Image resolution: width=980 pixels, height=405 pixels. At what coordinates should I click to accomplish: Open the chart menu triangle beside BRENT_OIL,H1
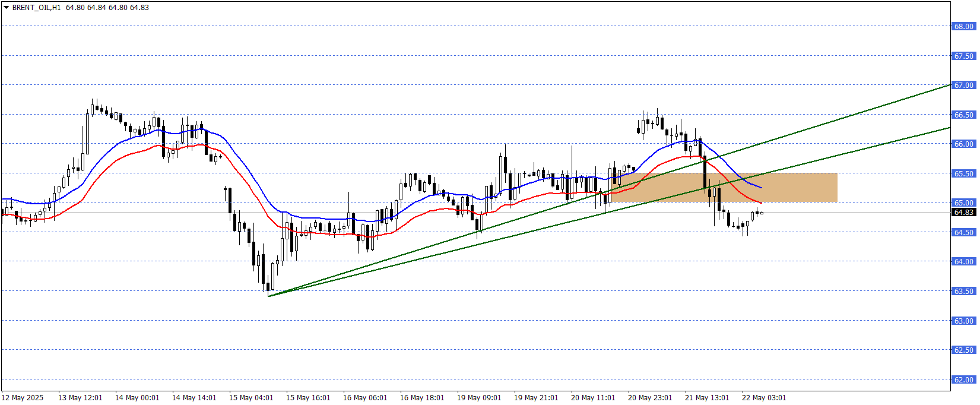click(6, 8)
